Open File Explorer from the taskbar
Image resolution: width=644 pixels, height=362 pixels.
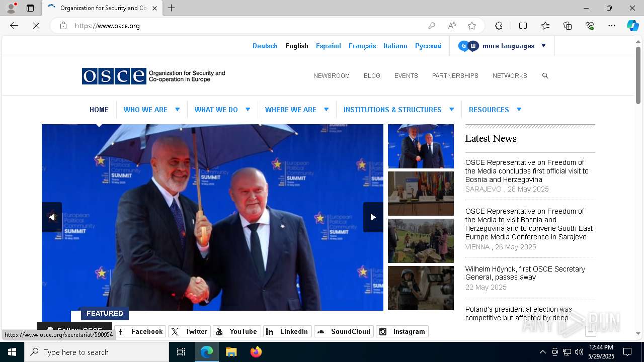coord(231,352)
